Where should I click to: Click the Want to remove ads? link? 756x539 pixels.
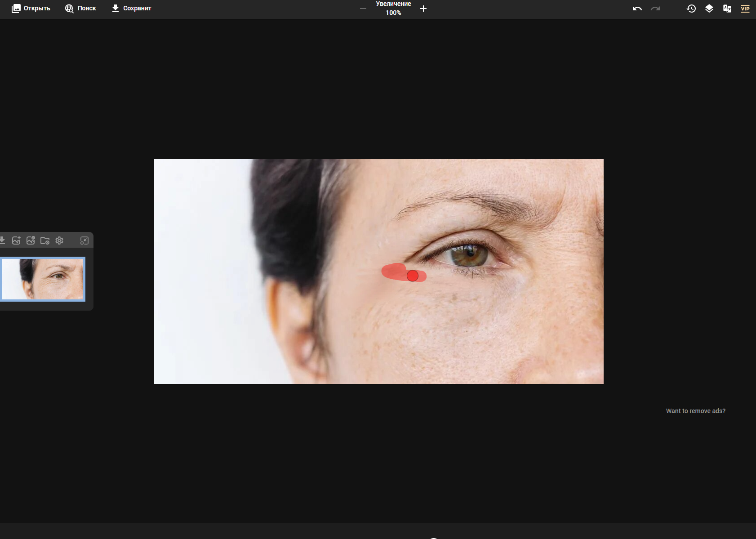coord(696,411)
